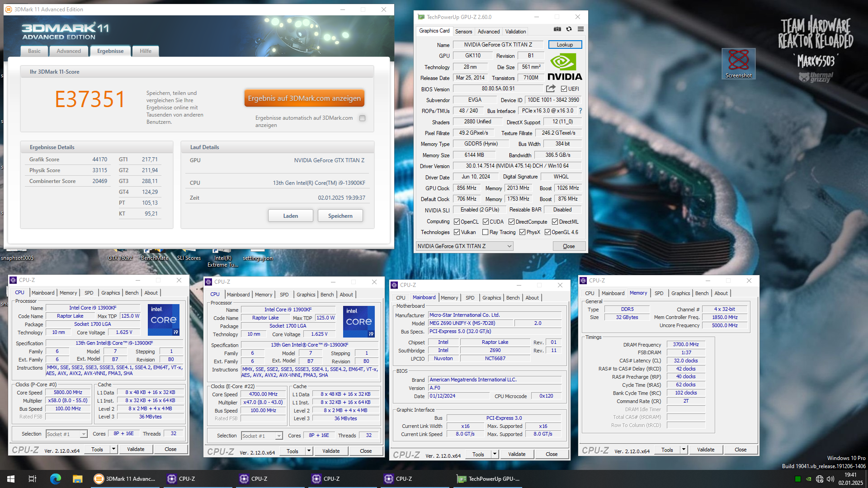Enable auto-show results on 3DMark.com checkbox
Screen dimensions: 868x488
[x=362, y=118]
